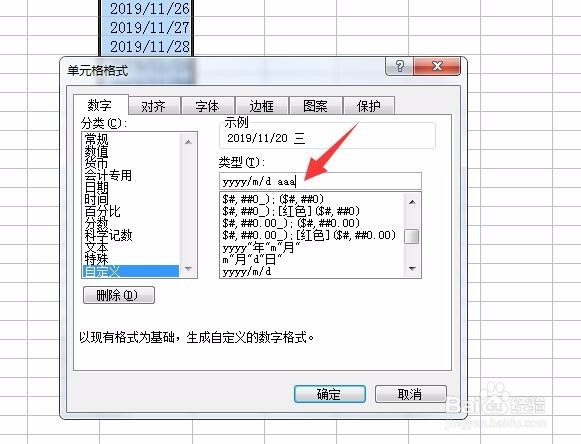Click cell containing 2019/11/28
This screenshot has height=444, width=581.
click(x=146, y=46)
